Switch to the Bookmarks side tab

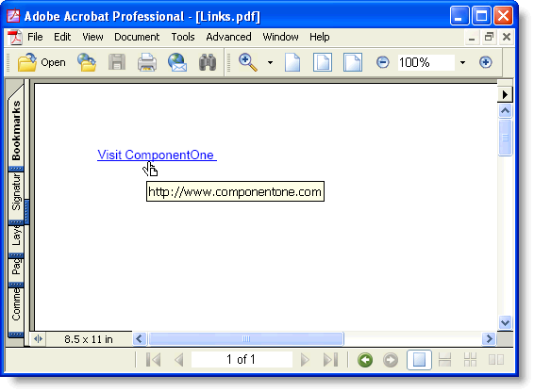[16, 130]
